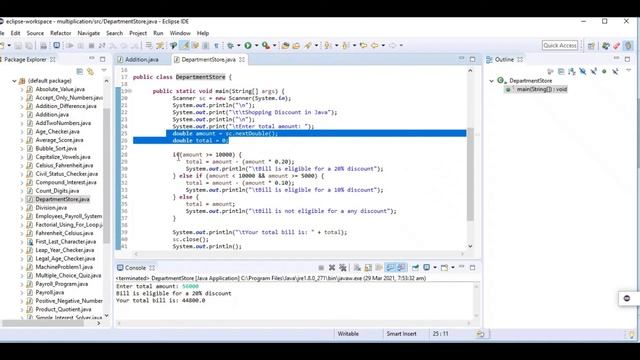Click the Package Explorer horizontal scrollbar
The height and width of the screenshot is (360, 640).
[x=43, y=323]
